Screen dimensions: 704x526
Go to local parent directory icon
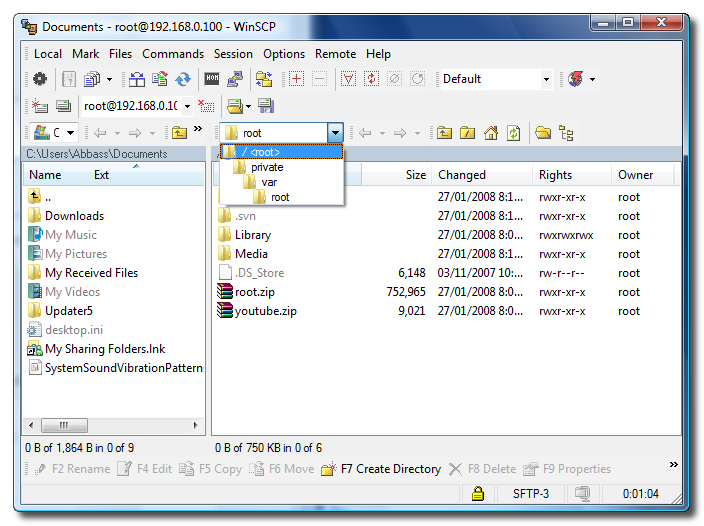pos(179,133)
